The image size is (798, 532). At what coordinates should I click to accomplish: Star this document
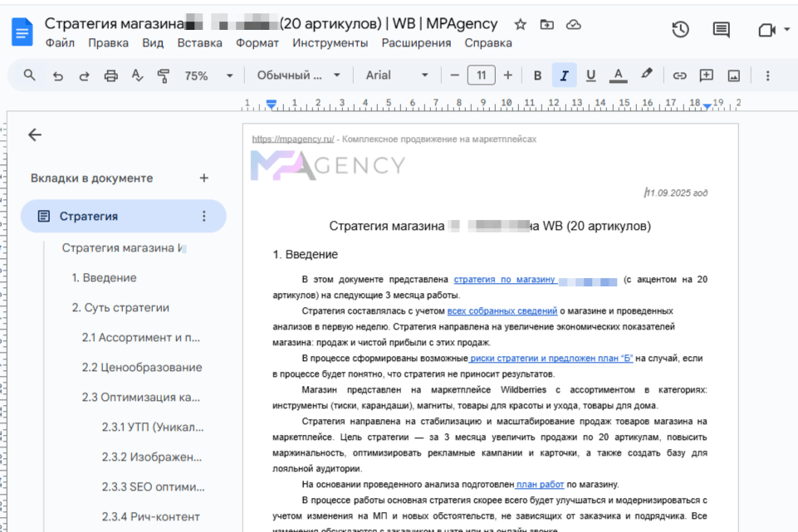(520, 24)
